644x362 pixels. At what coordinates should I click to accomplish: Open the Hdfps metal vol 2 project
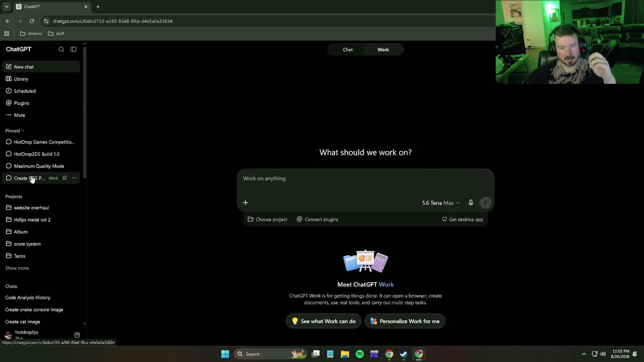(40, 220)
